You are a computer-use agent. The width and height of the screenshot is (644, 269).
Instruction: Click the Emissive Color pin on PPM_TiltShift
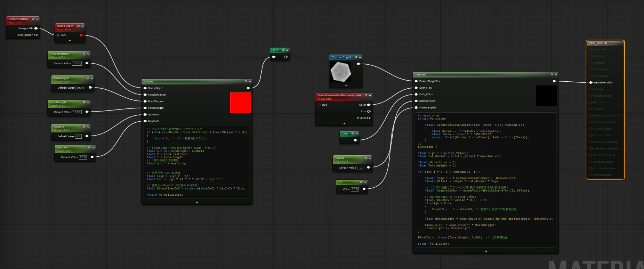pyautogui.click(x=591, y=82)
